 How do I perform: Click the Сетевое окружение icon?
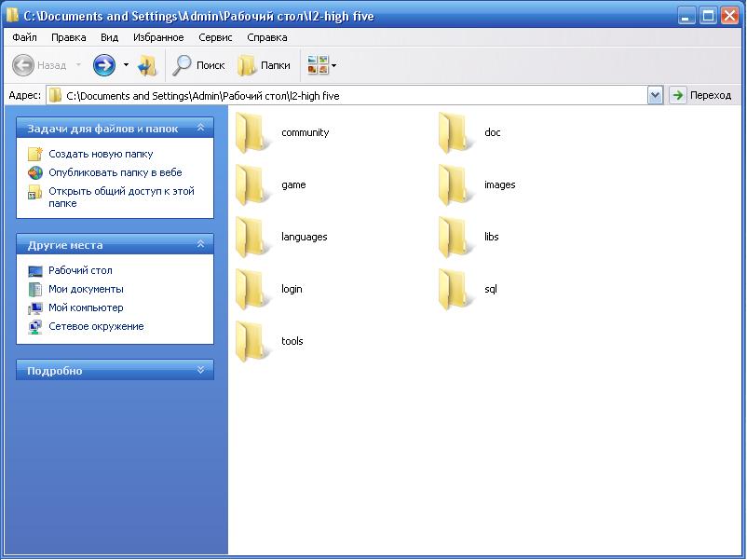click(x=35, y=326)
